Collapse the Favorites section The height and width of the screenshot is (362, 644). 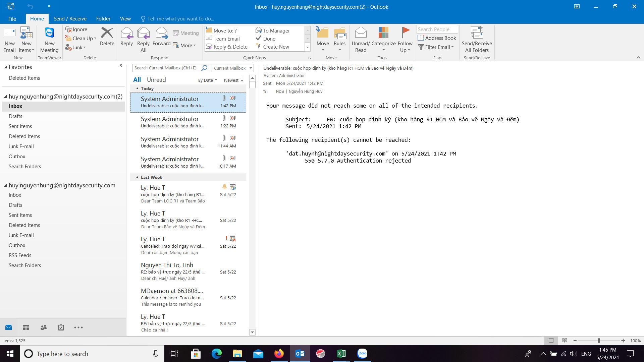6,67
